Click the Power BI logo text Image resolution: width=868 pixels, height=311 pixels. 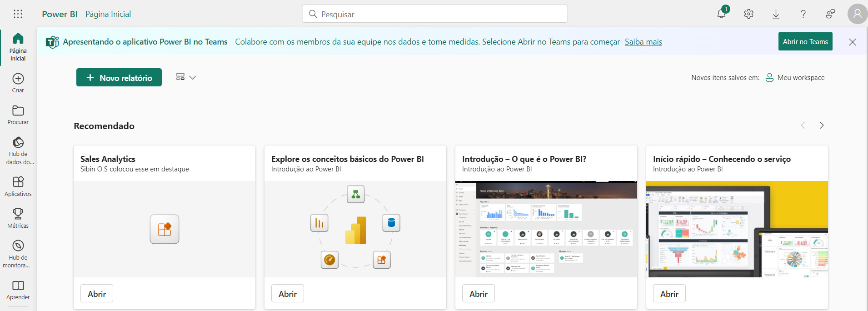tap(60, 14)
